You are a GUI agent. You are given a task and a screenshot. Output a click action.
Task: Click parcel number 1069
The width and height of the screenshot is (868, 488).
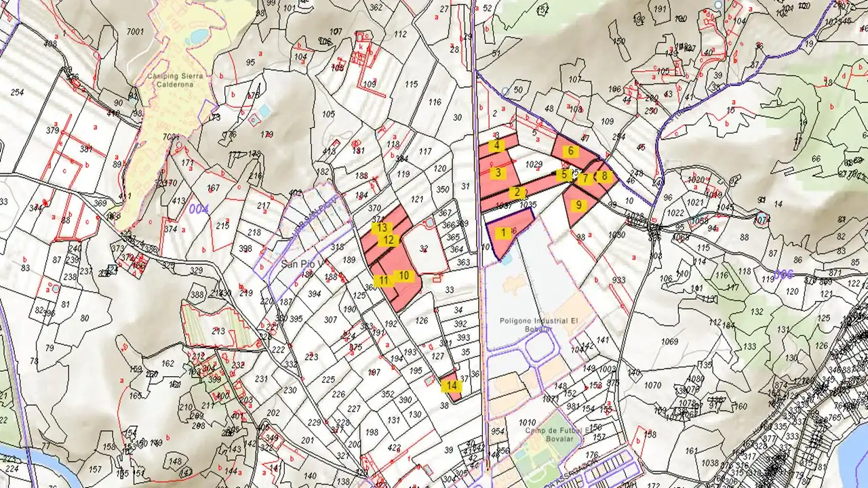click(x=669, y=341)
